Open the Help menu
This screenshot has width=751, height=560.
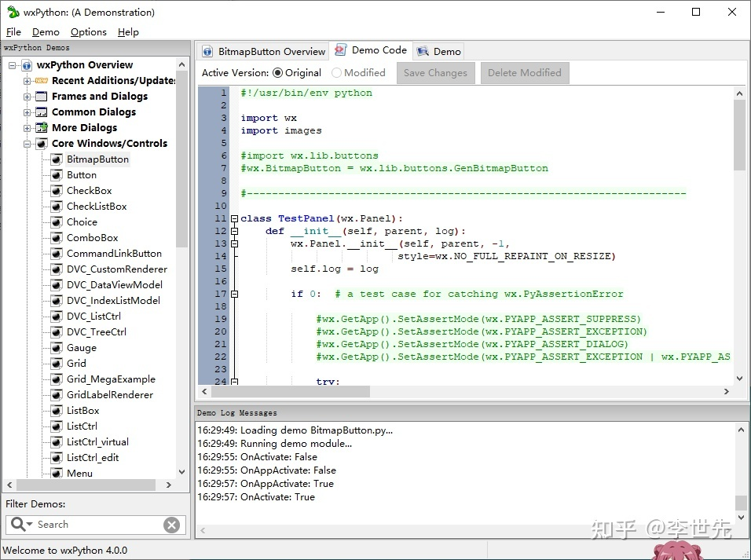(x=128, y=32)
